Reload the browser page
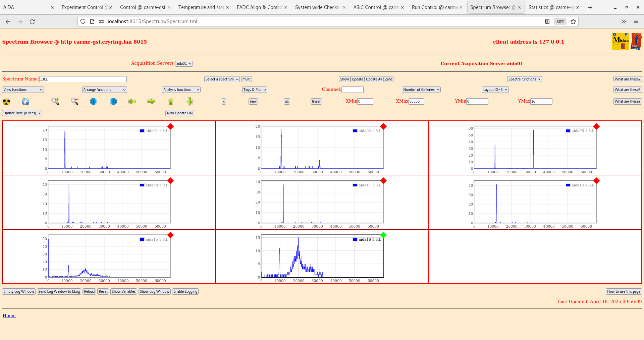Image resolution: width=644 pixels, height=340 pixels. coord(32,21)
